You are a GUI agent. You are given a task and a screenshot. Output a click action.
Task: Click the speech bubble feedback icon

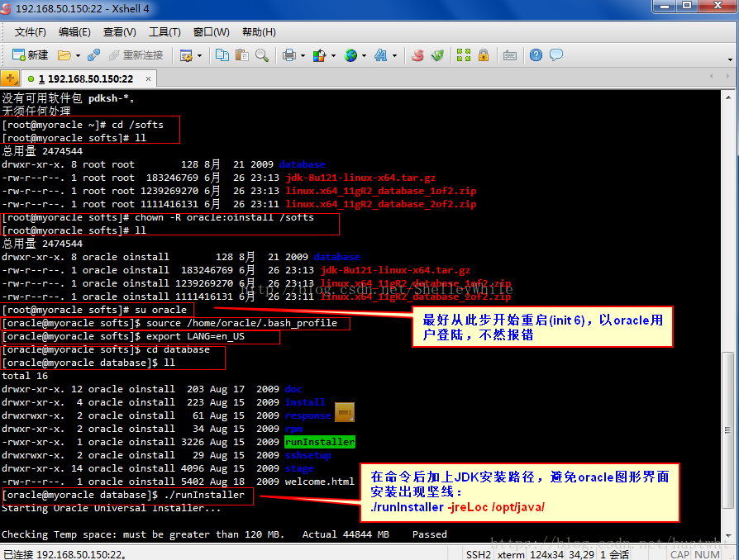tap(556, 55)
